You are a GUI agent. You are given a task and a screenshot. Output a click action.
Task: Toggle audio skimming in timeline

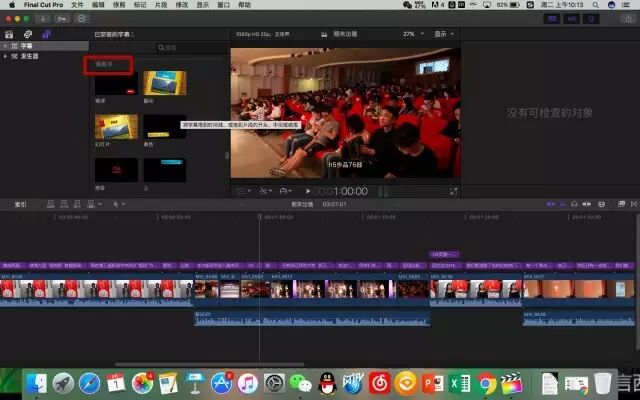pos(563,204)
